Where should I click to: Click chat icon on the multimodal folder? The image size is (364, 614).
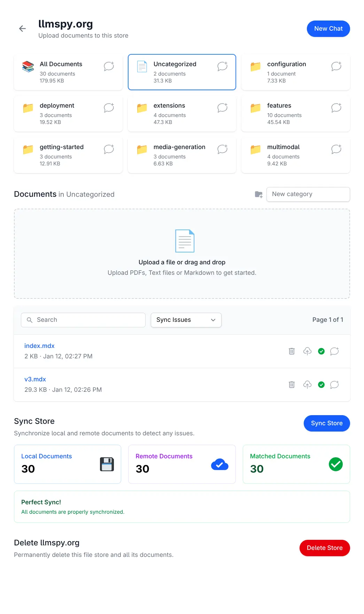(x=336, y=149)
